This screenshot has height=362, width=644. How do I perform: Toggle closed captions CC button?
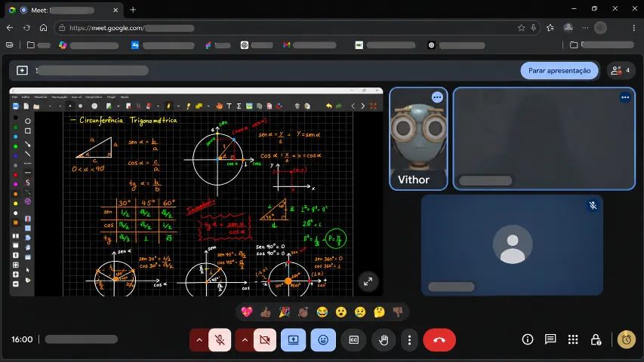point(353,340)
